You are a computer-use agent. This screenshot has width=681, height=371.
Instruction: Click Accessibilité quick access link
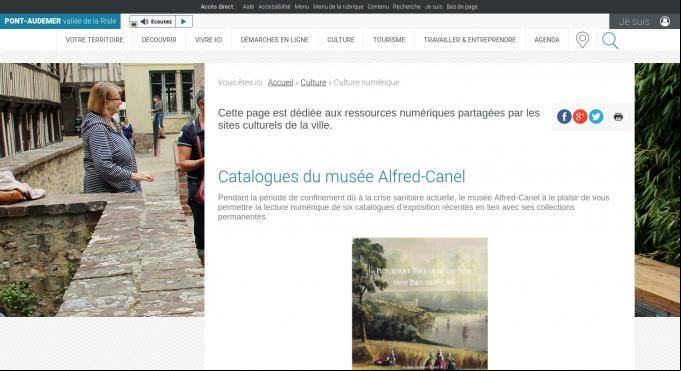(x=274, y=7)
